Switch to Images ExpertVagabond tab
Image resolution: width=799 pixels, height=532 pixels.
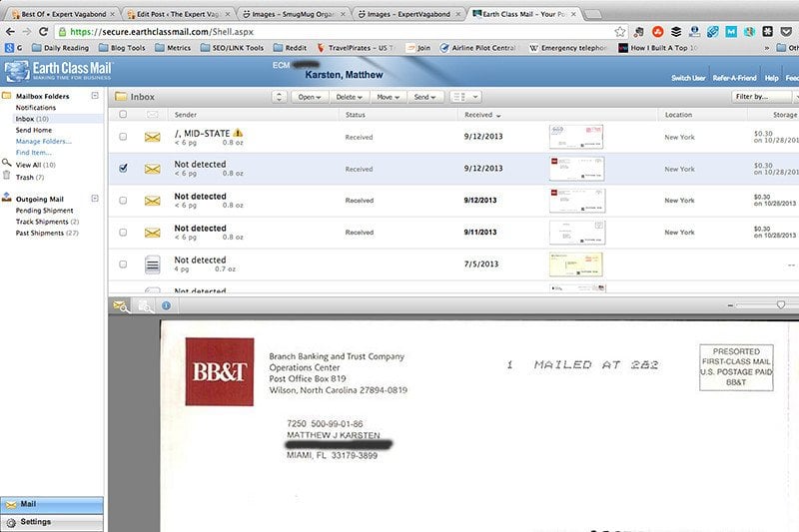click(x=408, y=14)
